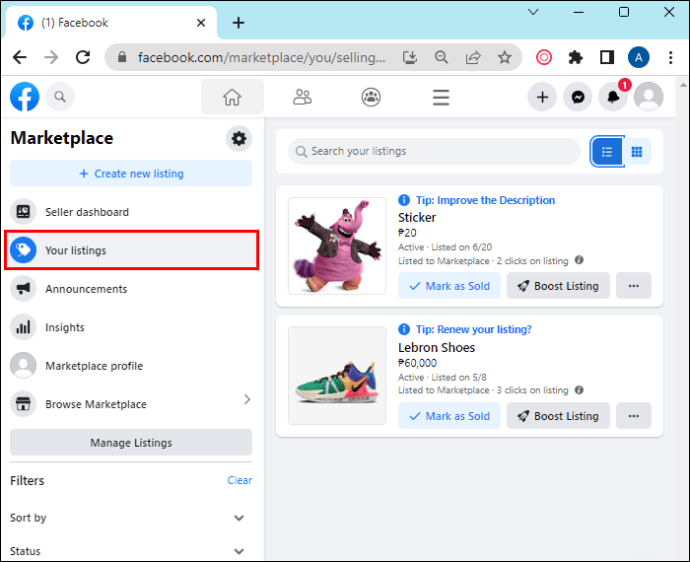
Task: Open Marketplace profile
Action: point(131,365)
